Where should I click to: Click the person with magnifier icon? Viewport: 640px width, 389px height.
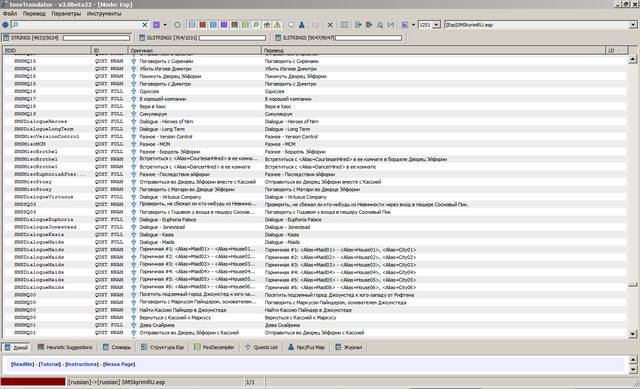[380, 25]
